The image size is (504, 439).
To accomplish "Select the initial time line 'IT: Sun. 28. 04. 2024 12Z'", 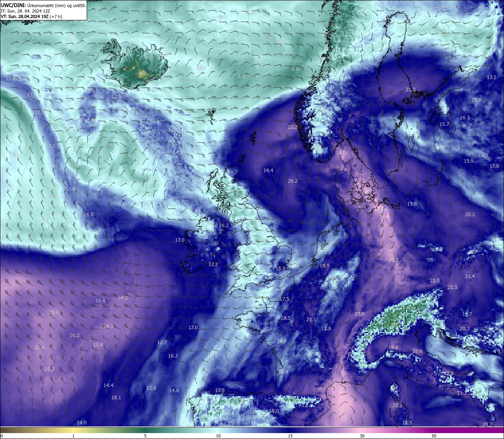I will pyautogui.click(x=25, y=11).
